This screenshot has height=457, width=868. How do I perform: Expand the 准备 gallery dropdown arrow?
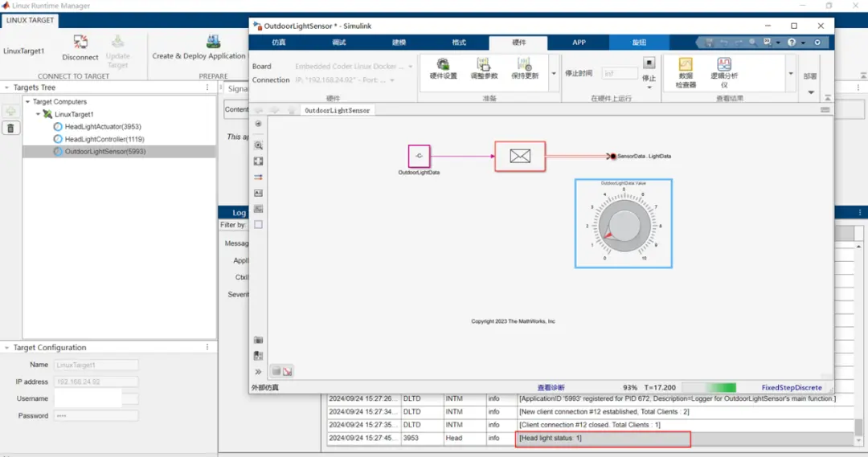tap(554, 74)
